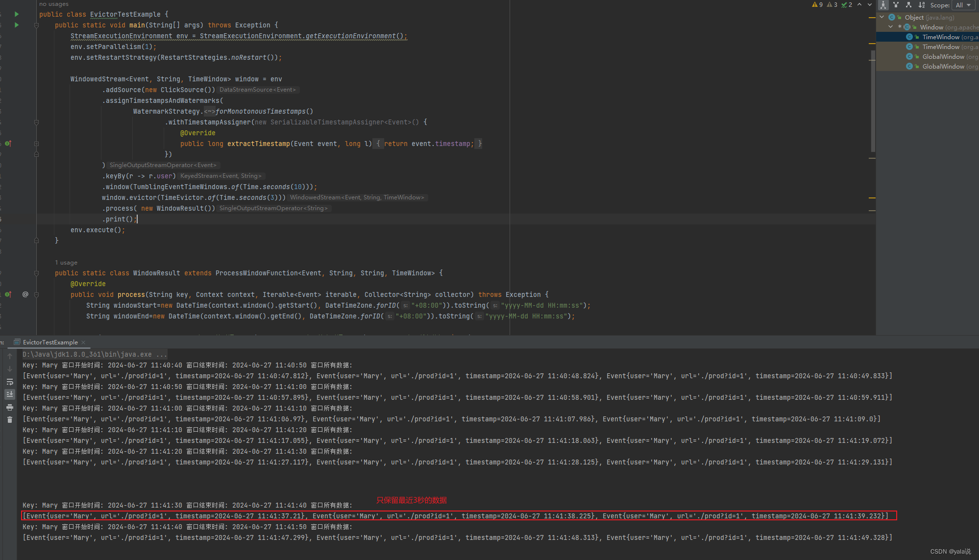979x560 pixels.
Task: Open the Scope dropdown set to All
Action: [x=963, y=5]
